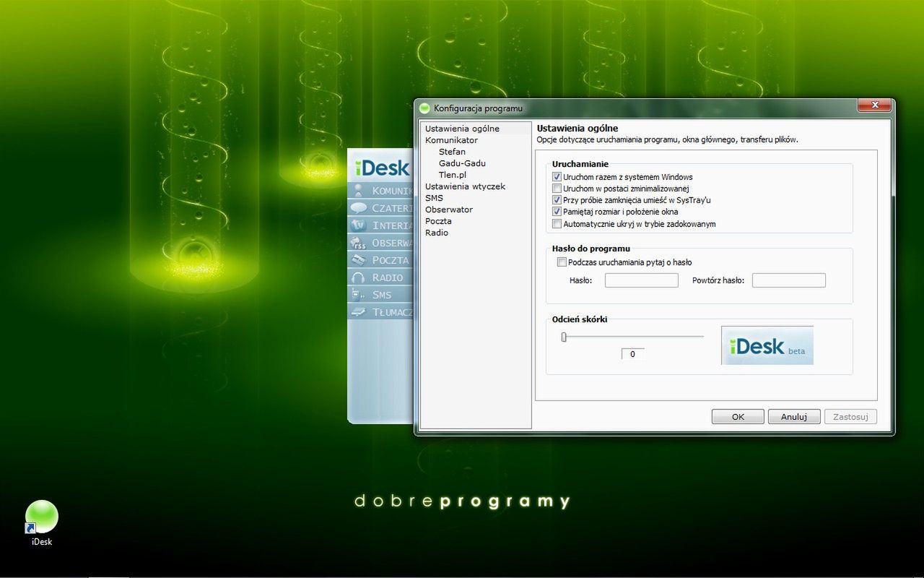Open the Tłumacz translator icon in iDesk
Image resolution: width=924 pixels, height=578 pixels.
[358, 312]
